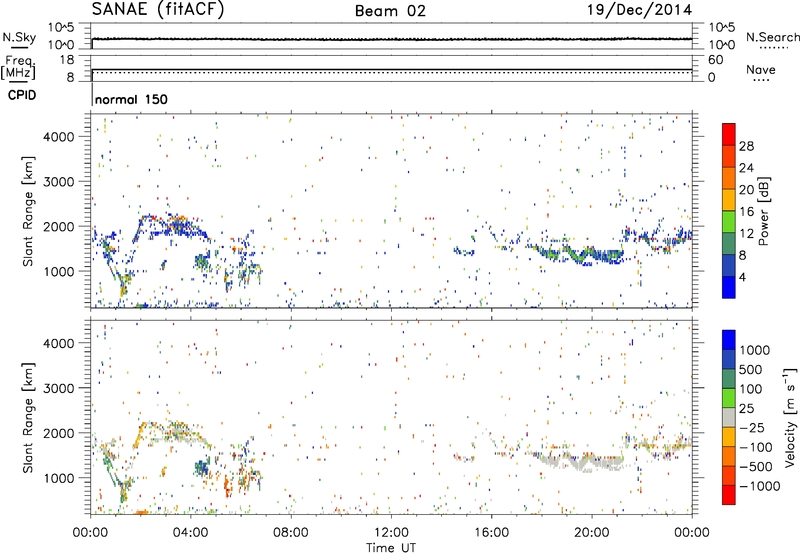Click the "CPID" row label
Viewport: 800px width, 554px height.
21,95
